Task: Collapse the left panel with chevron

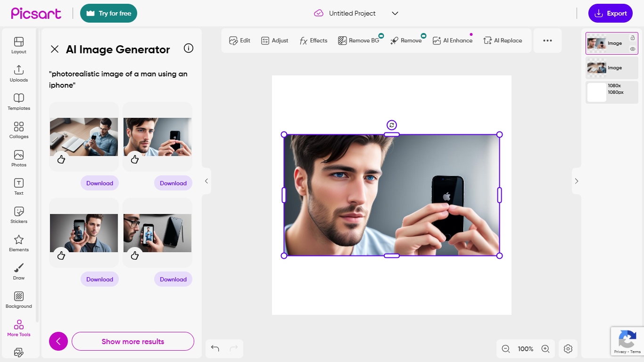Action: point(206,181)
